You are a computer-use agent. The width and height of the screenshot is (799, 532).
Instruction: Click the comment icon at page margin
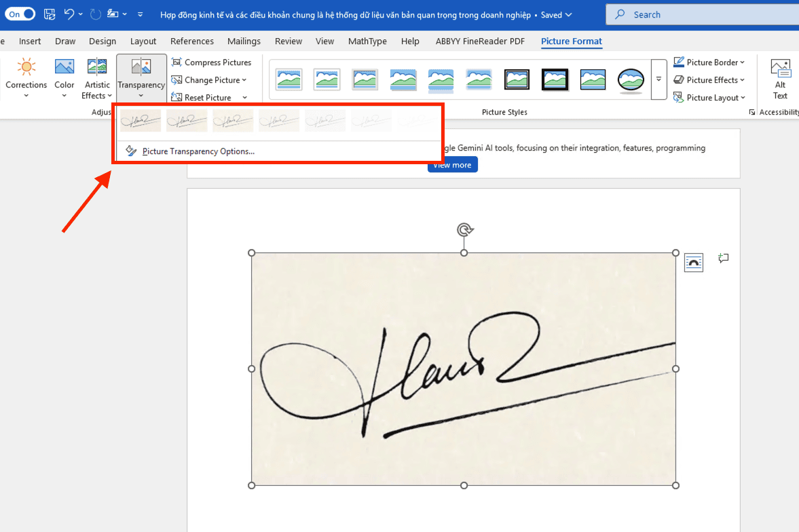tap(724, 259)
